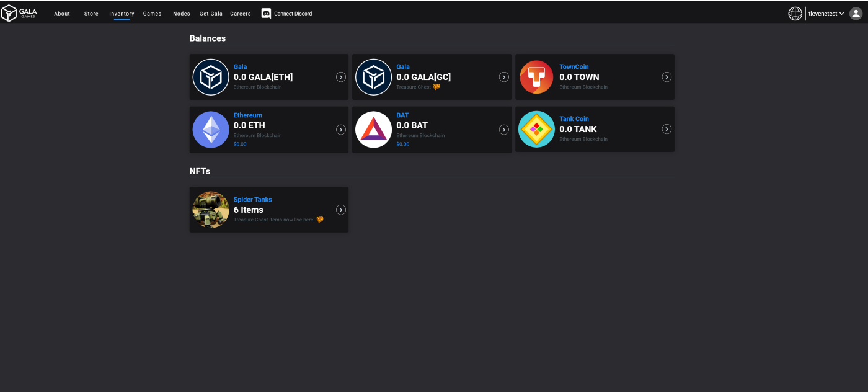The image size is (868, 392).
Task: Click the Connect Discord link
Action: tap(286, 14)
